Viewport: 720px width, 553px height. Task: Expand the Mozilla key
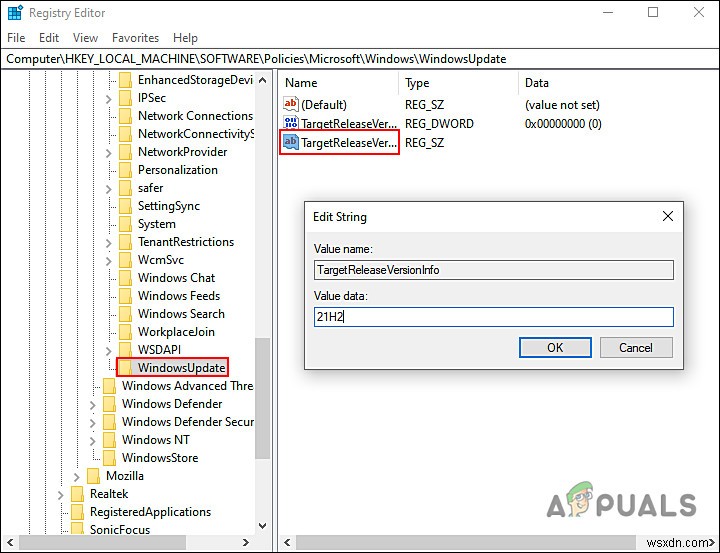[x=76, y=477]
